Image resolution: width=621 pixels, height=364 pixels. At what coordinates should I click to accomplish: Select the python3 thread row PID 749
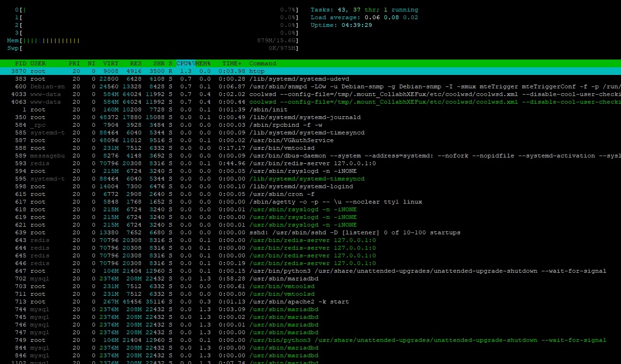point(310,340)
